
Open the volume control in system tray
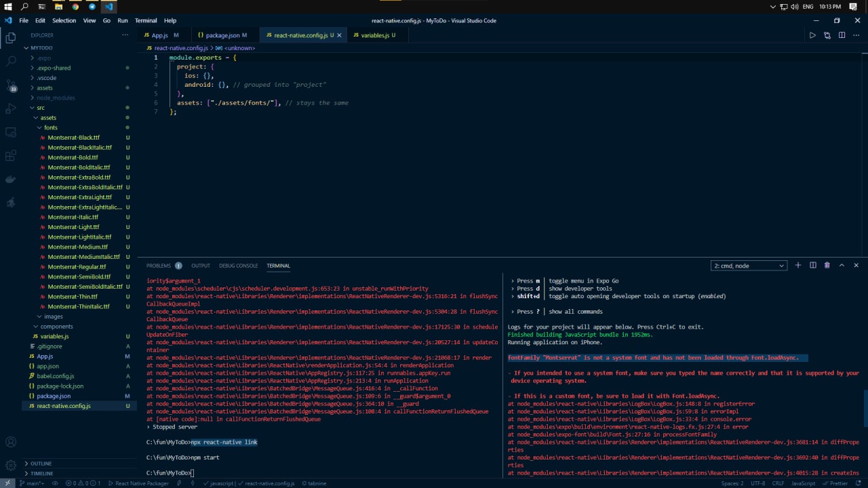794,7
